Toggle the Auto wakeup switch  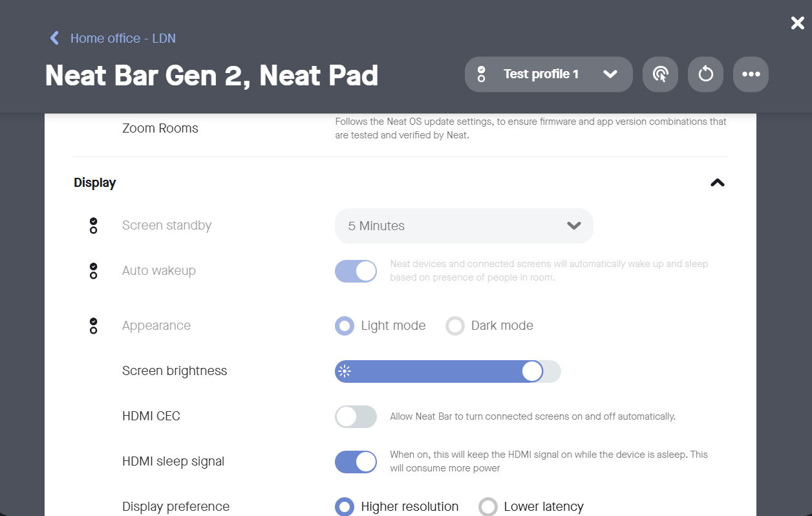click(x=356, y=271)
